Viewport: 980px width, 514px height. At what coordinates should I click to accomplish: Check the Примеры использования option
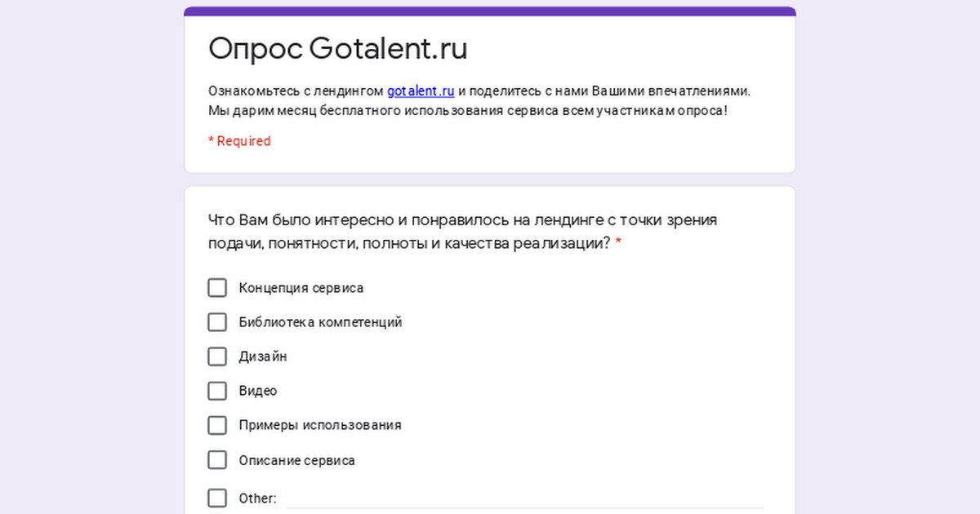tap(217, 425)
